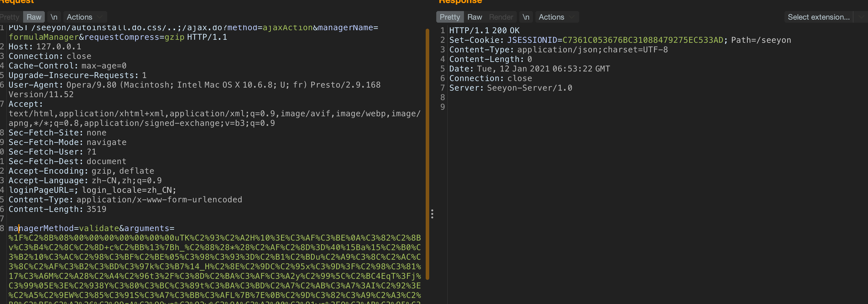
Task: Switch the Request view to Pretty
Action: pos(10,17)
